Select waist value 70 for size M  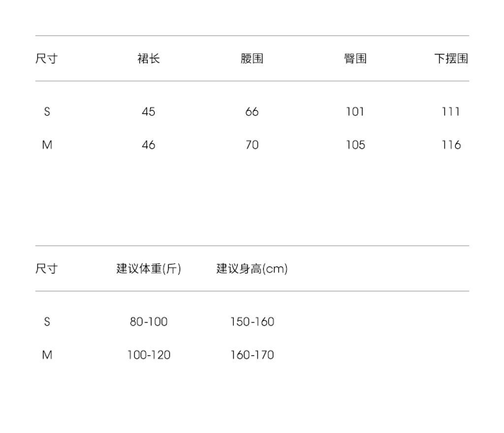pyautogui.click(x=252, y=145)
